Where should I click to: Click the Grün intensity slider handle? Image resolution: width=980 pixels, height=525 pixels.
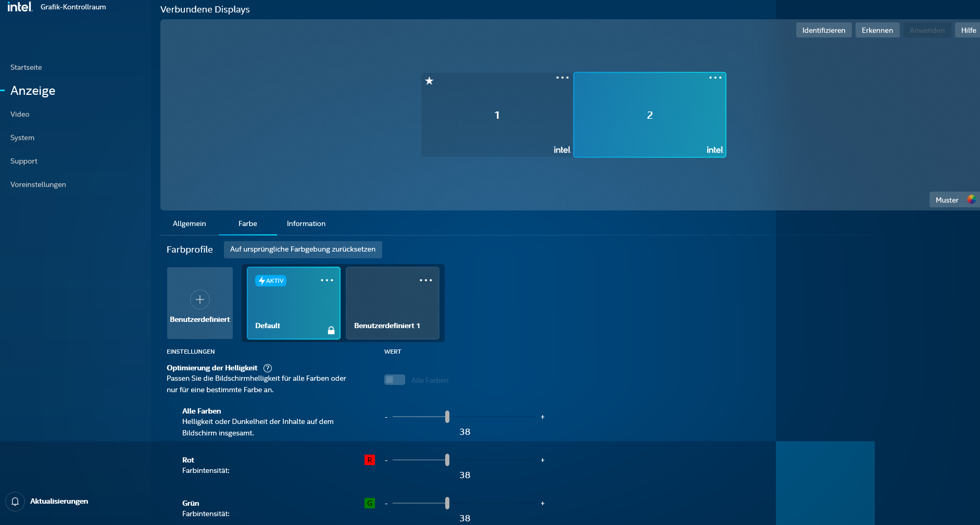click(x=447, y=503)
